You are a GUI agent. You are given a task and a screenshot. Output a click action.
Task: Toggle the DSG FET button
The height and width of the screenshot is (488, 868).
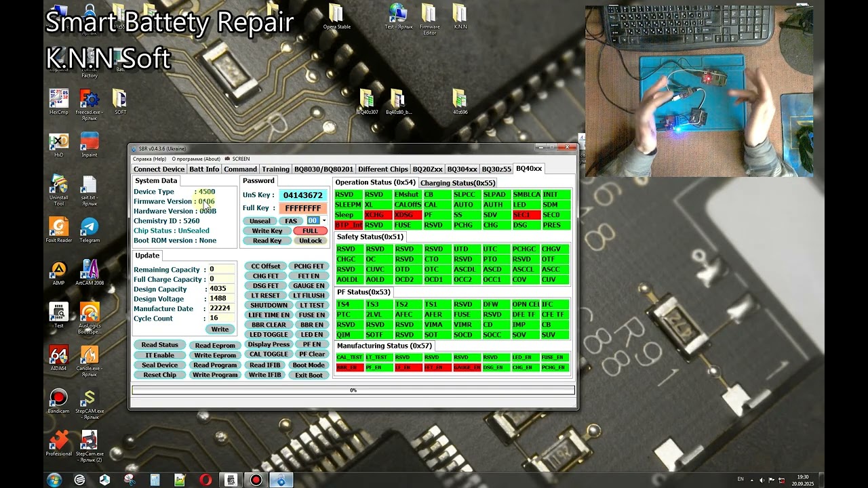click(x=265, y=285)
